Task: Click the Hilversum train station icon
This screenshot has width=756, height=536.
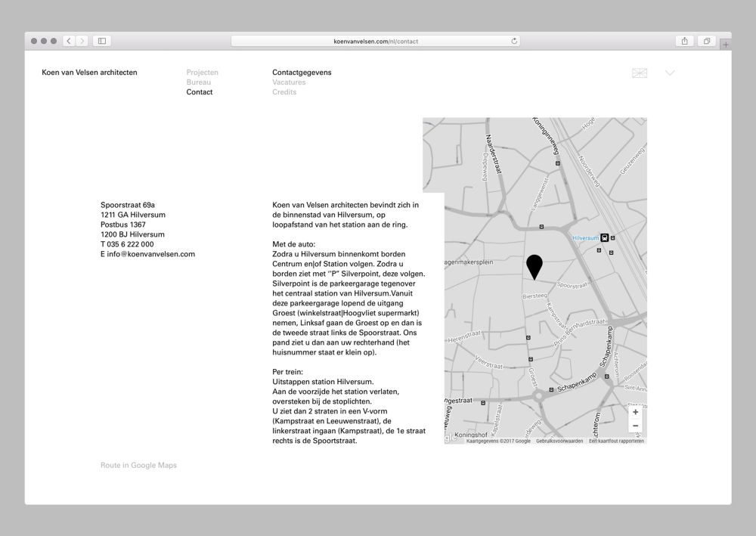Action: click(x=604, y=237)
